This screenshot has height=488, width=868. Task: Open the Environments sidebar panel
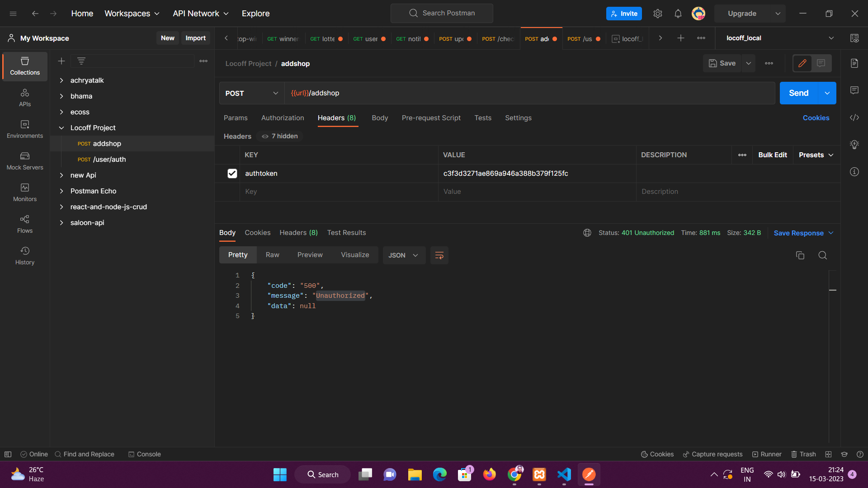click(x=25, y=130)
